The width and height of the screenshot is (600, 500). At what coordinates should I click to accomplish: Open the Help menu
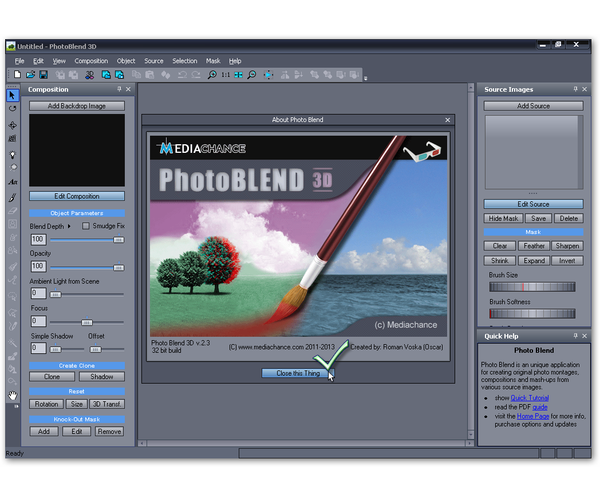[x=235, y=61]
